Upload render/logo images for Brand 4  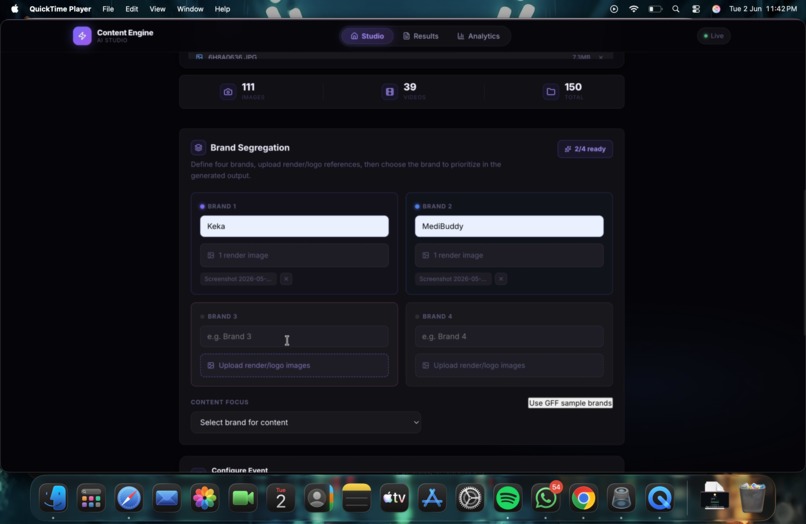pos(509,366)
